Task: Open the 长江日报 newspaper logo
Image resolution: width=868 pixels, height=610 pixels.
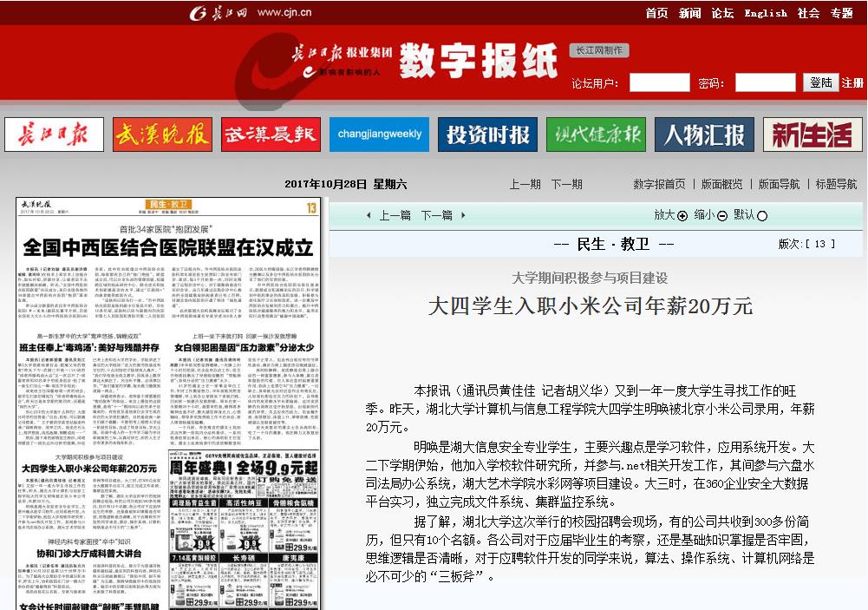Action: pyautogui.click(x=54, y=134)
